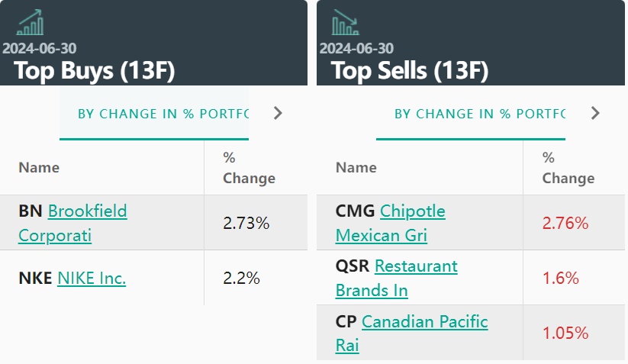Click the 2.2% change value for NIKE
This screenshot has height=364, width=628.
pyautogui.click(x=241, y=279)
